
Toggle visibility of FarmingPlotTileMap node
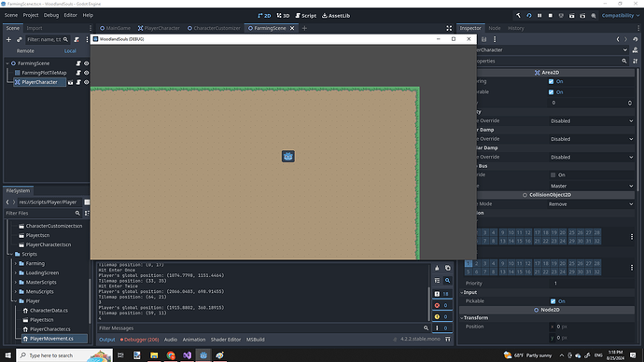[86, 73]
